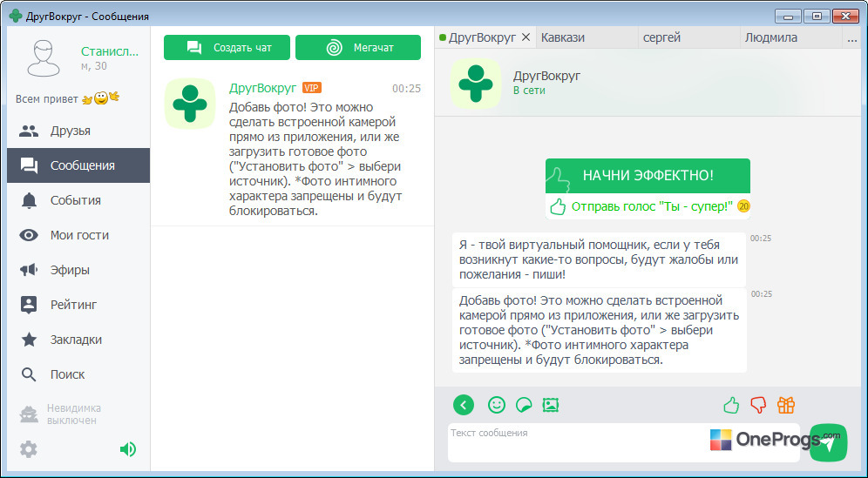The height and width of the screenshot is (478, 868).
Task: Click the green app logo in title bar
Action: coord(16,16)
